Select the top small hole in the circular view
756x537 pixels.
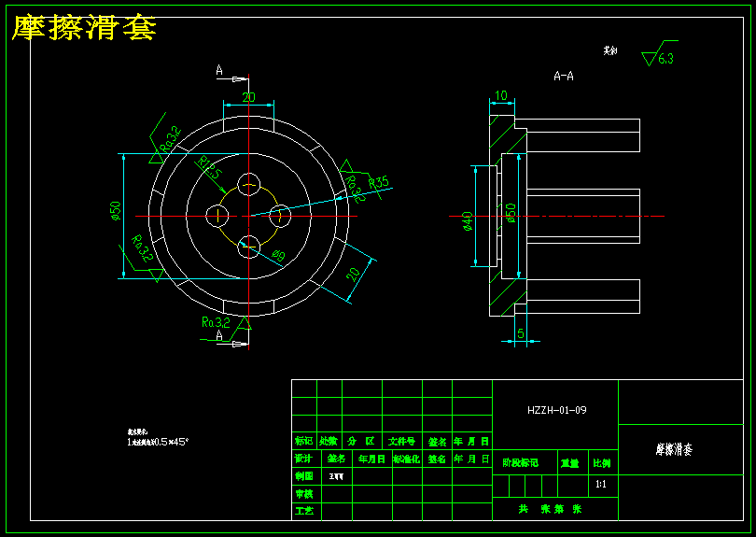click(249, 184)
